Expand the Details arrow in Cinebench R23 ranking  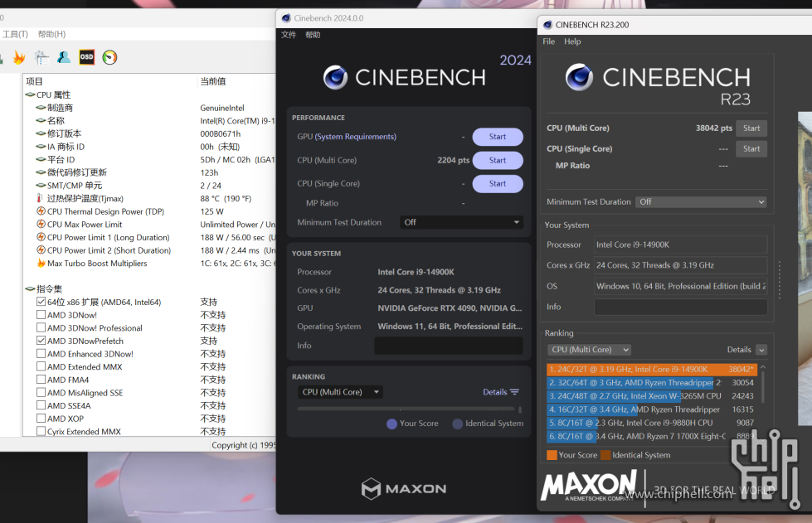point(761,351)
